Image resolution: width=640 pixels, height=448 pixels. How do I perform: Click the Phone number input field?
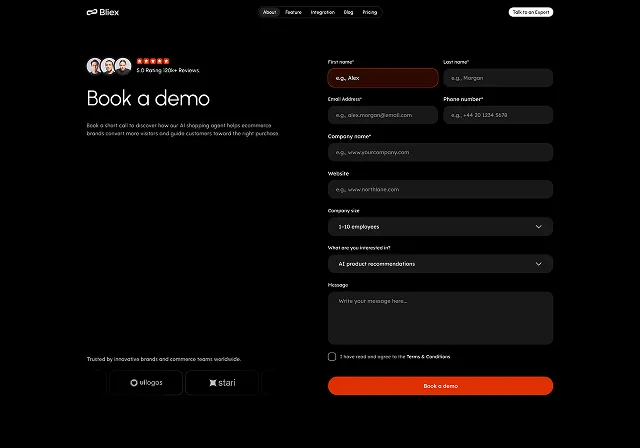pyautogui.click(x=498, y=115)
